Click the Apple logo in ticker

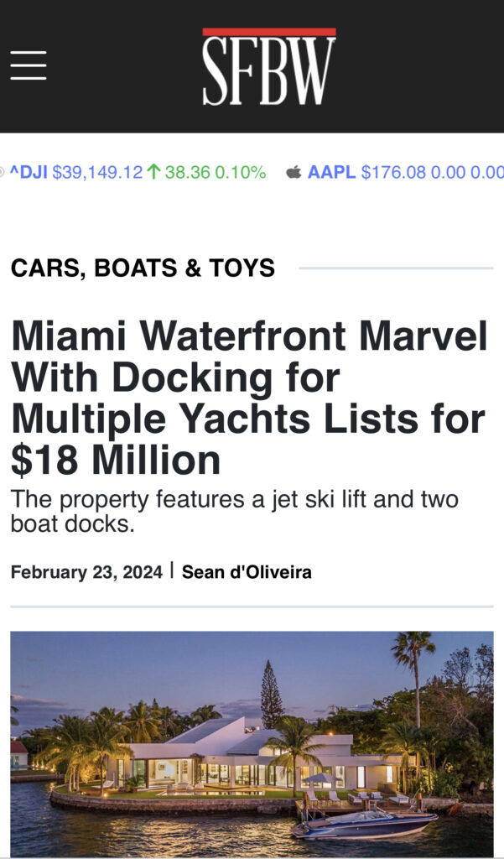(294, 173)
